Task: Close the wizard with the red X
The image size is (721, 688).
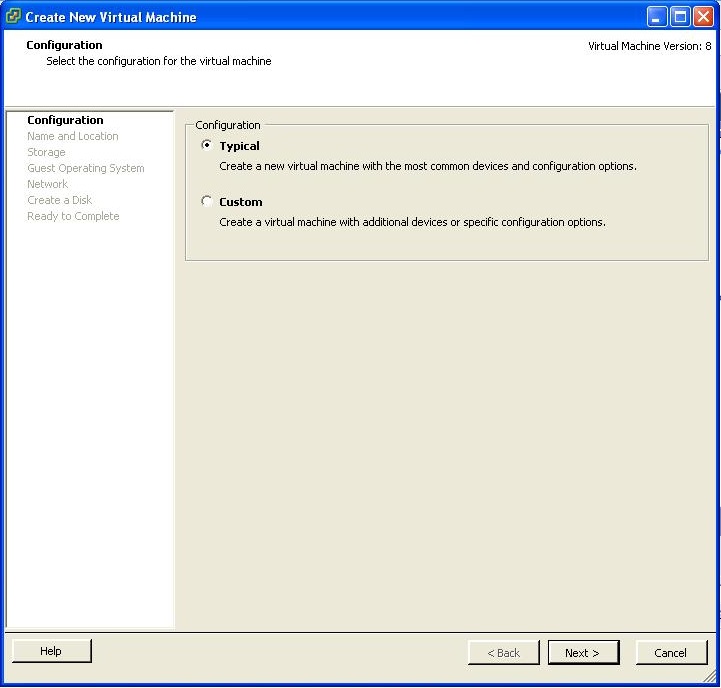Action: pos(703,16)
